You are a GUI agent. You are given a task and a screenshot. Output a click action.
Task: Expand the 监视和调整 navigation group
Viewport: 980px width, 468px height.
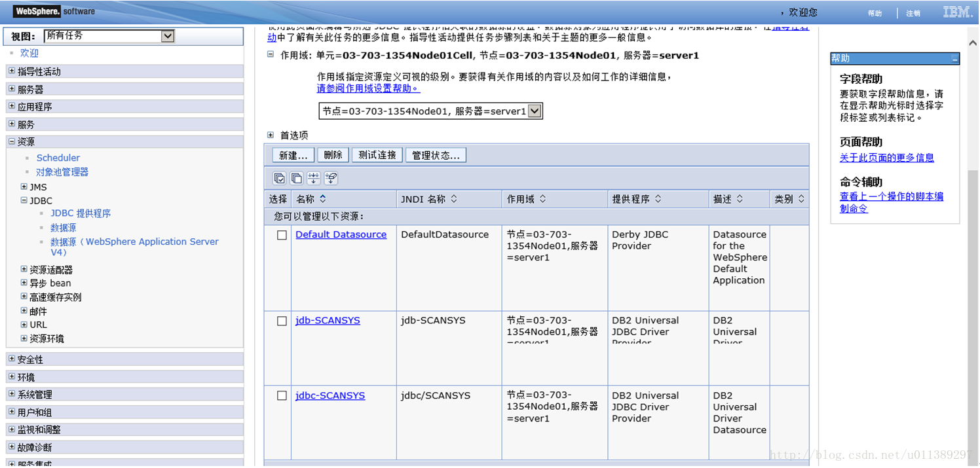point(12,430)
